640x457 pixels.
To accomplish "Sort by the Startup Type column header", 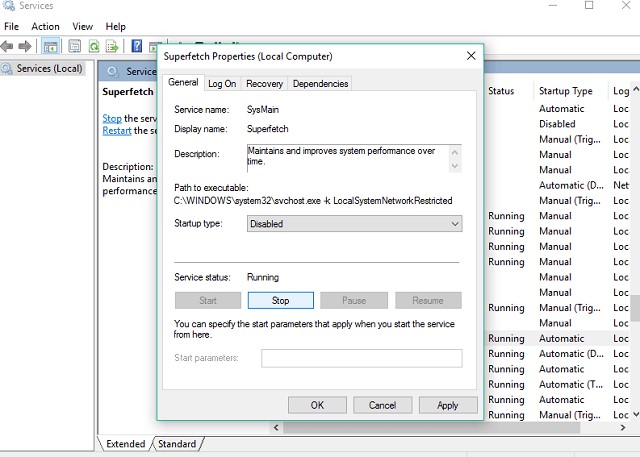I will [x=565, y=91].
